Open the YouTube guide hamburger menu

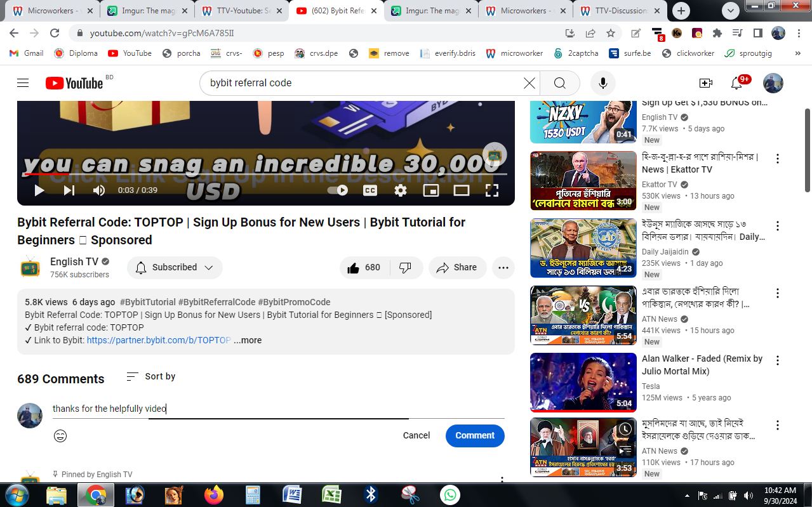23,83
